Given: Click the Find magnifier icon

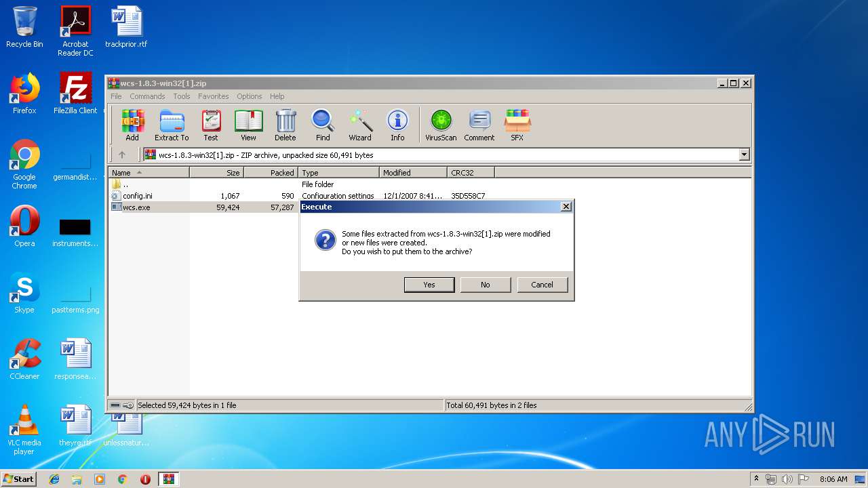Looking at the screenshot, I should point(323,125).
